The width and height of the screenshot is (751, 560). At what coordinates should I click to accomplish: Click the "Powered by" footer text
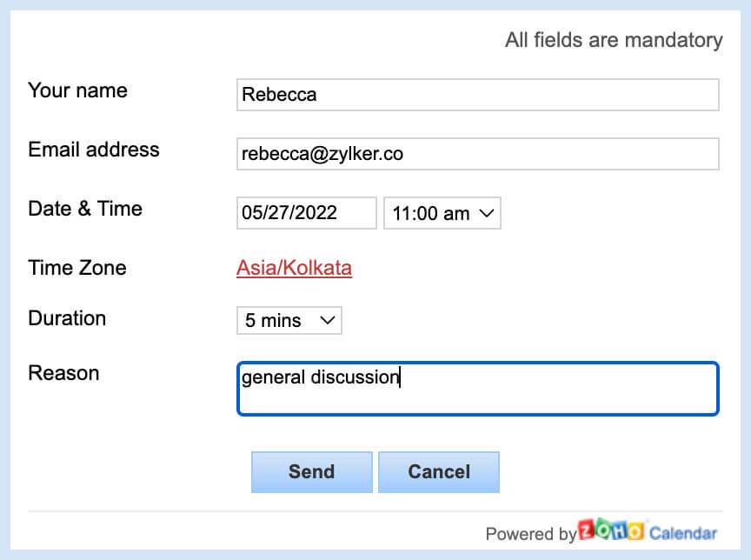click(x=530, y=534)
